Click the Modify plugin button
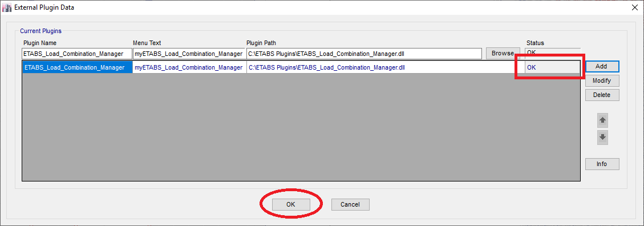 (602, 80)
